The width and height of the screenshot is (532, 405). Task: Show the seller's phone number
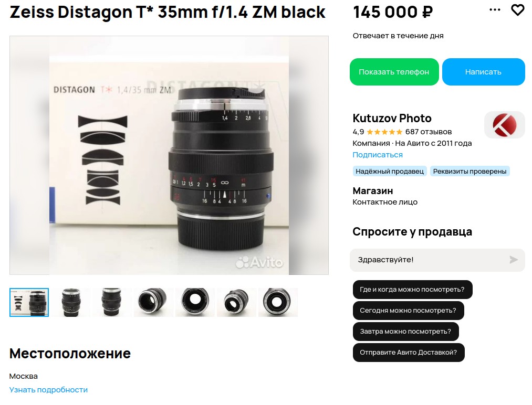pos(394,72)
